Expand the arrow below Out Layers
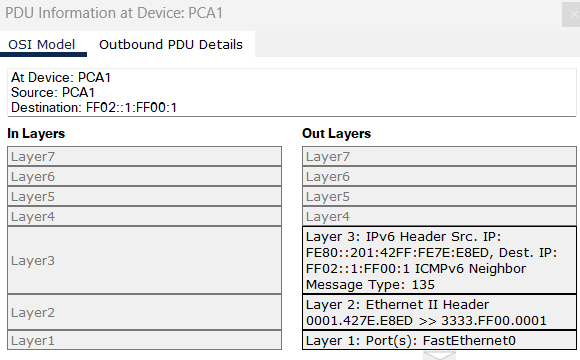580x360 pixels. [x=439, y=356]
